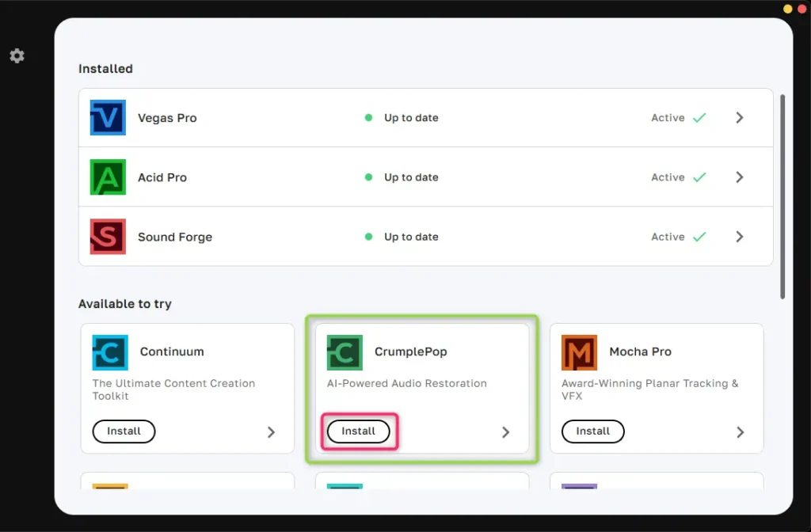Click the vertical scrollbar thumb

click(782, 196)
